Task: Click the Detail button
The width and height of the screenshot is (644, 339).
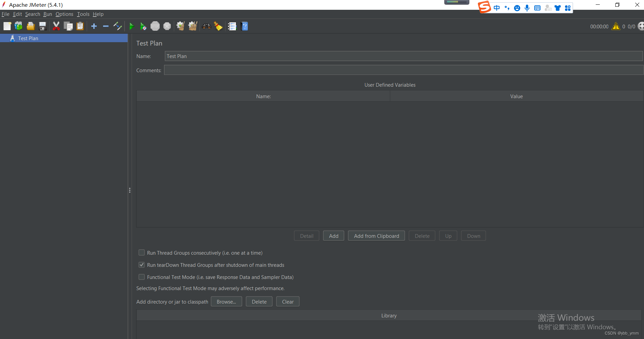Action: 306,236
